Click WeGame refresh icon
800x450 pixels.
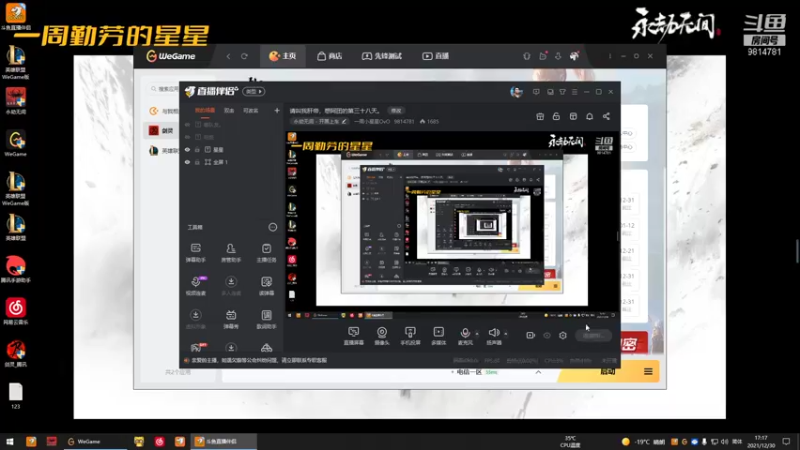(244, 56)
